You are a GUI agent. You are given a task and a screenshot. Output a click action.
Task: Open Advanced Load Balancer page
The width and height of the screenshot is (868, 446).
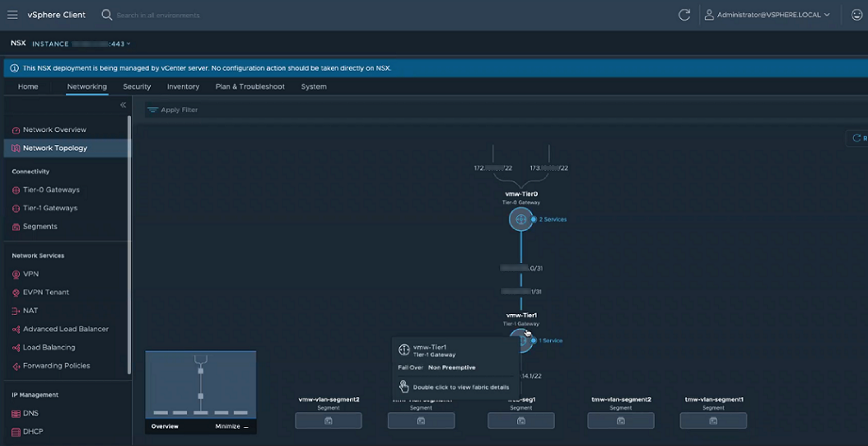pyautogui.click(x=66, y=329)
